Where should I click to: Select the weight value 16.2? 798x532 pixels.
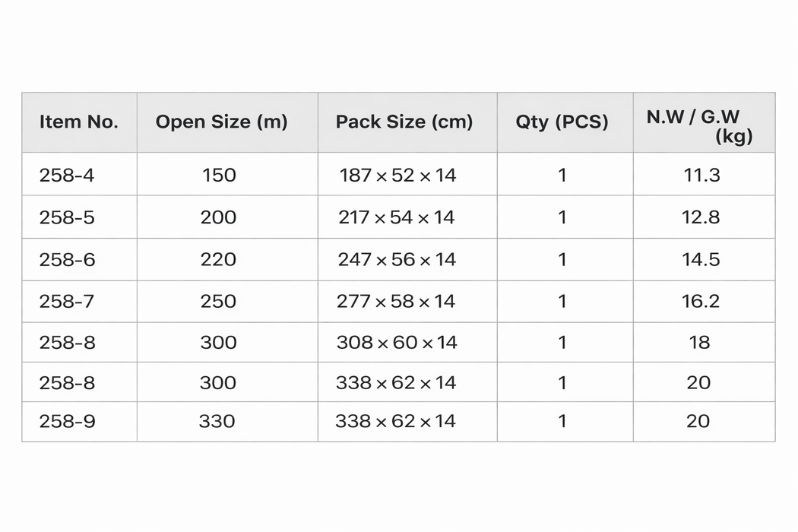[701, 302]
